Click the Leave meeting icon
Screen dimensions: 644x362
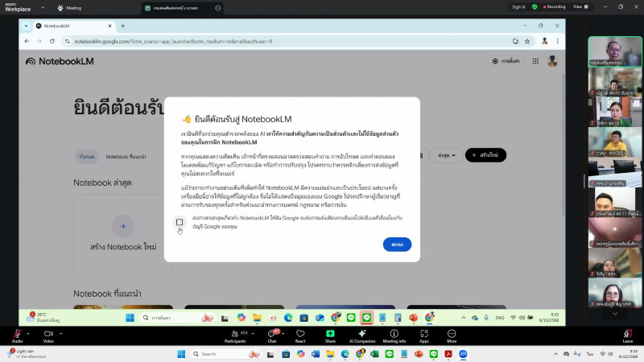[x=627, y=334]
